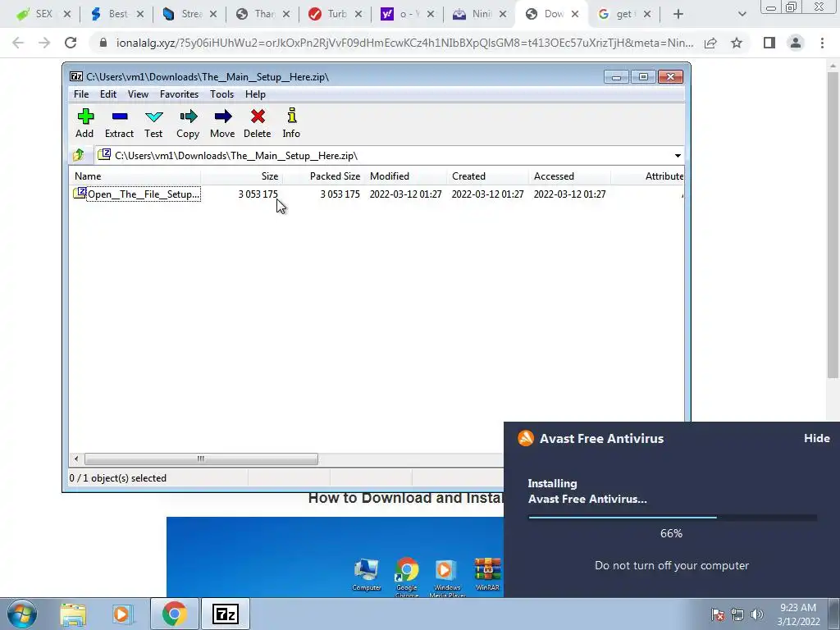Sort by Modified column header
This screenshot has height=630, width=840.
(x=405, y=176)
